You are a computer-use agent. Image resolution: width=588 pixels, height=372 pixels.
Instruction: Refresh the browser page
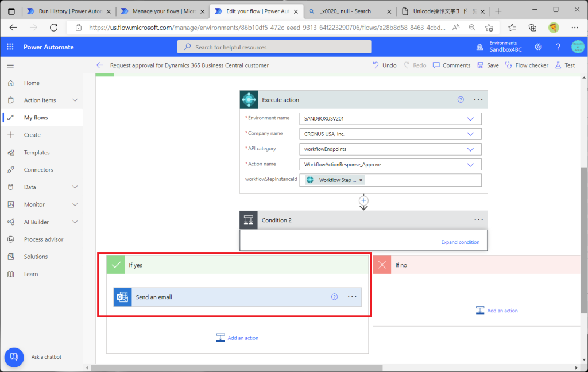pos(53,28)
